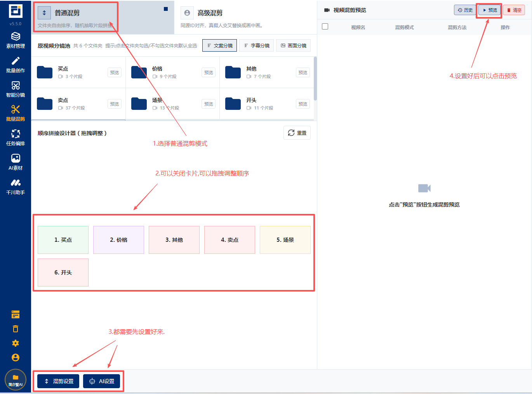Select the '1. 买点' sequence card
The width and height of the screenshot is (532, 394).
pyautogui.click(x=63, y=240)
